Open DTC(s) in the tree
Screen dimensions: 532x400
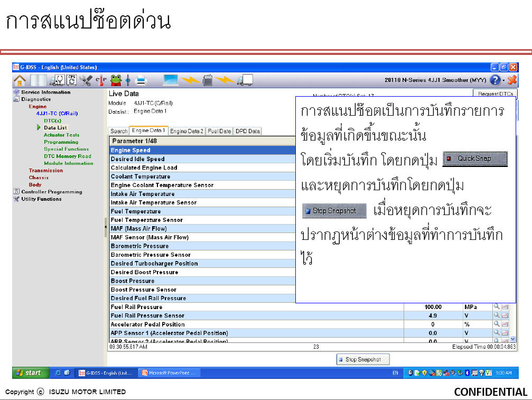pos(53,120)
